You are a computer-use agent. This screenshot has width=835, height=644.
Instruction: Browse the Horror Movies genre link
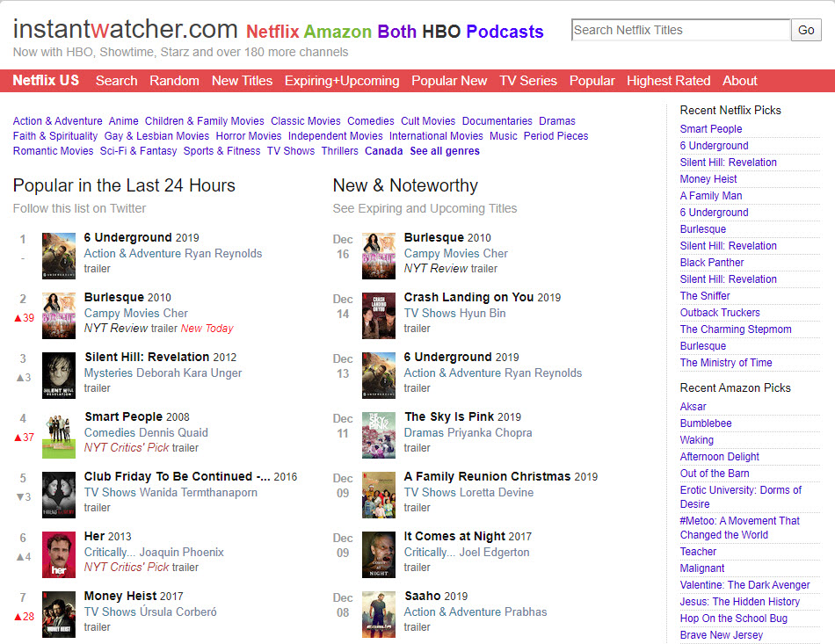pyautogui.click(x=248, y=136)
